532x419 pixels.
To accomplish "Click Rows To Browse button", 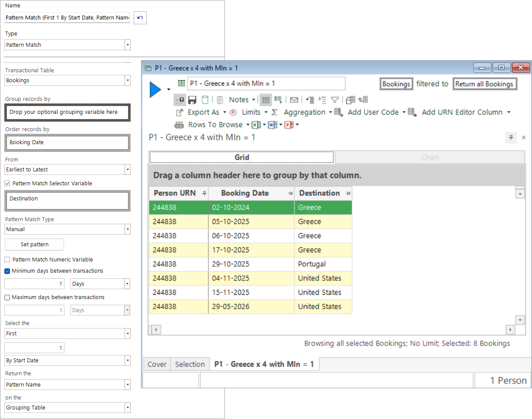I will (212, 125).
